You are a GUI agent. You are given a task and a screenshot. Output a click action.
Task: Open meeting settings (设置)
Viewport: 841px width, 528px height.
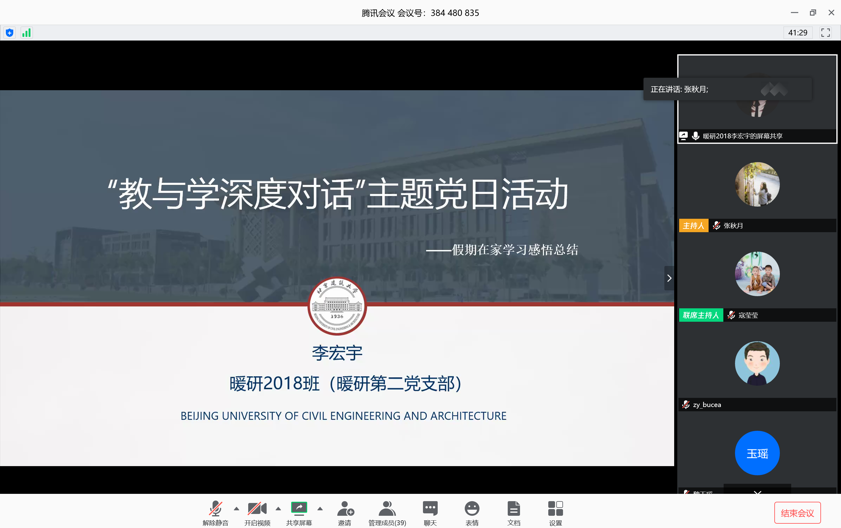click(x=555, y=512)
